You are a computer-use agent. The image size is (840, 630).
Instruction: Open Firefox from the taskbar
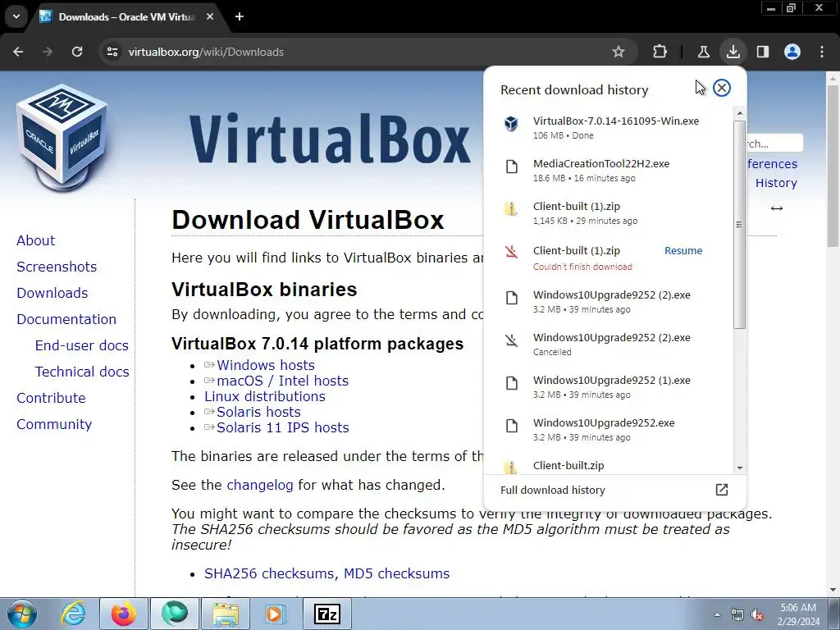pos(123,614)
